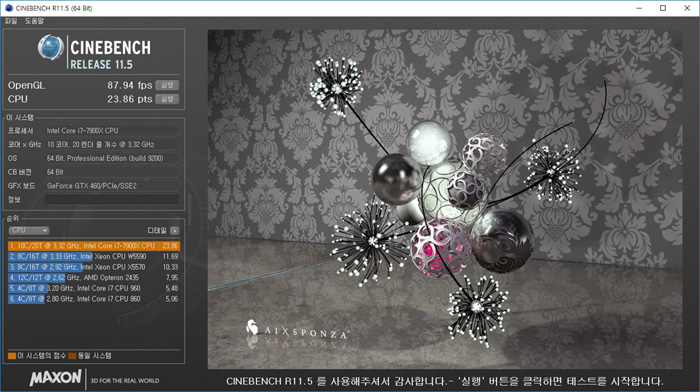
Task: Click the brown 동일 시스템 legend square
Action: [x=72, y=356]
